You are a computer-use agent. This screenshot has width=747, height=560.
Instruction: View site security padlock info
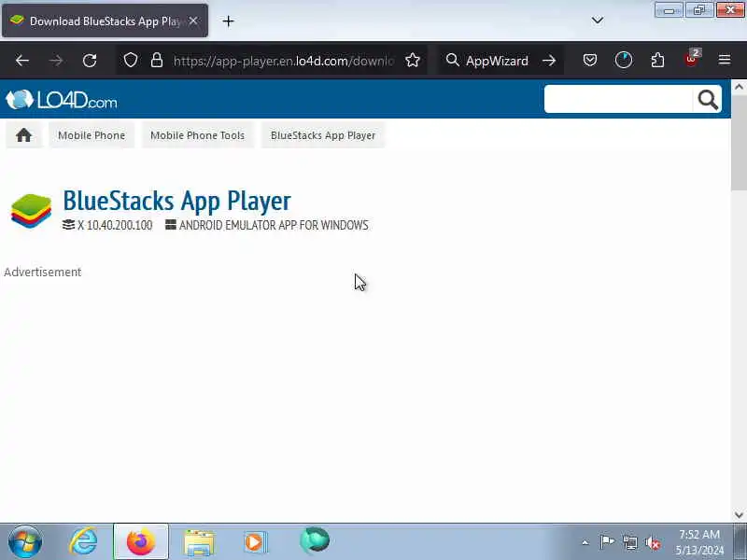(157, 61)
